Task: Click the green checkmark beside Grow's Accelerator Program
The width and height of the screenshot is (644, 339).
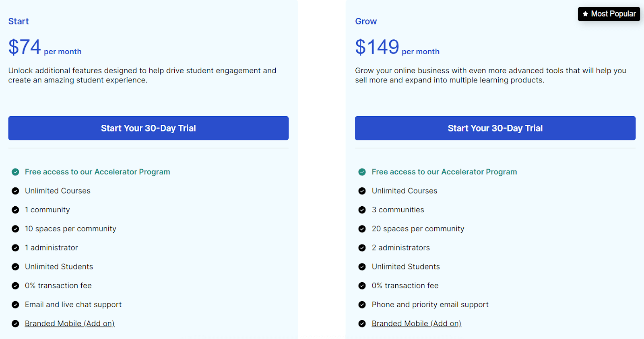Action: [x=362, y=172]
